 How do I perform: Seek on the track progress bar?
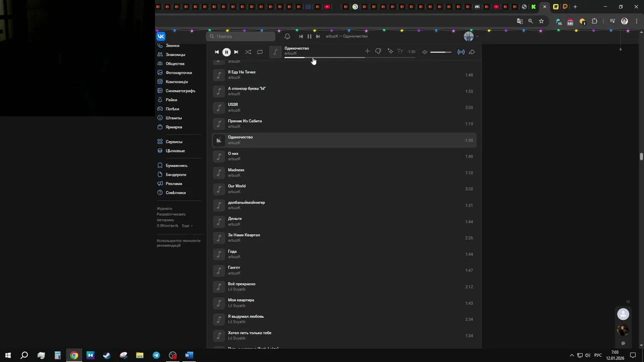point(350,57)
